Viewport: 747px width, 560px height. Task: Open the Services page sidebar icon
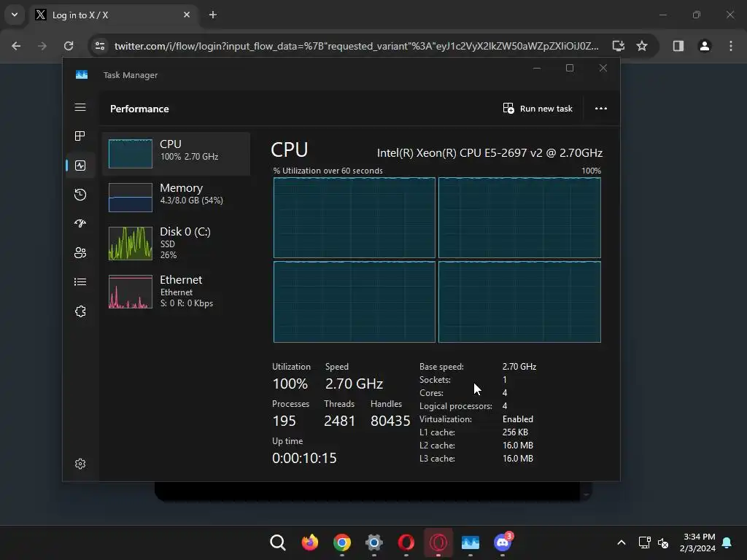80,311
